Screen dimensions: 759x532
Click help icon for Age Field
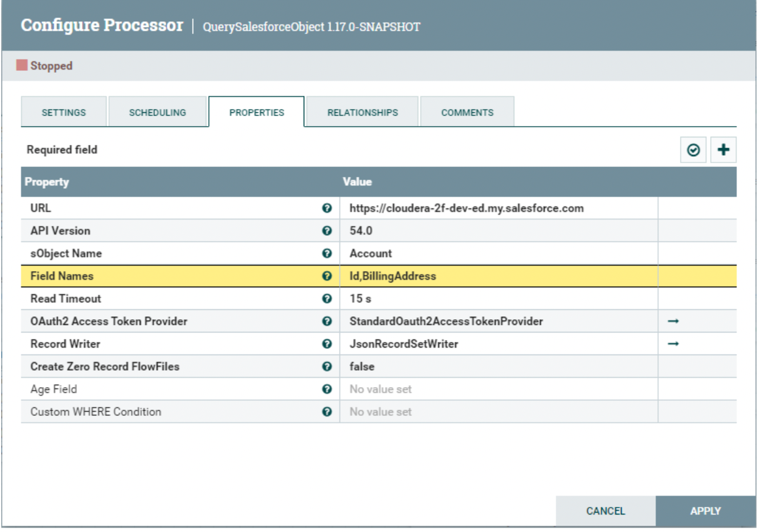pyautogui.click(x=326, y=389)
